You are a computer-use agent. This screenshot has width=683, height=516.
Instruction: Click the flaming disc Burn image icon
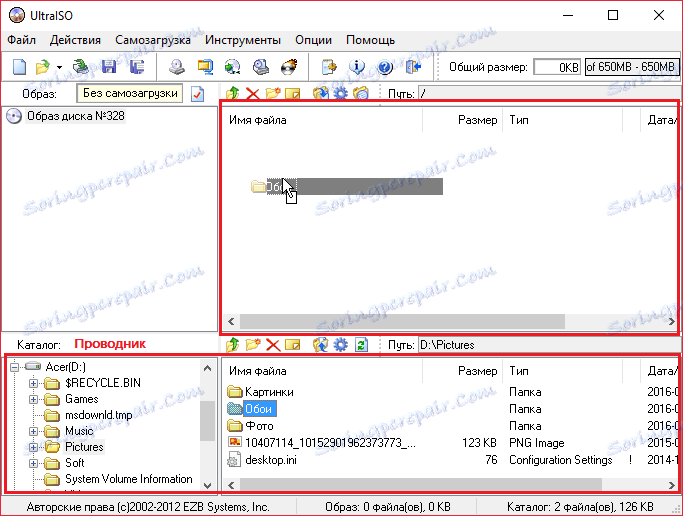[289, 67]
